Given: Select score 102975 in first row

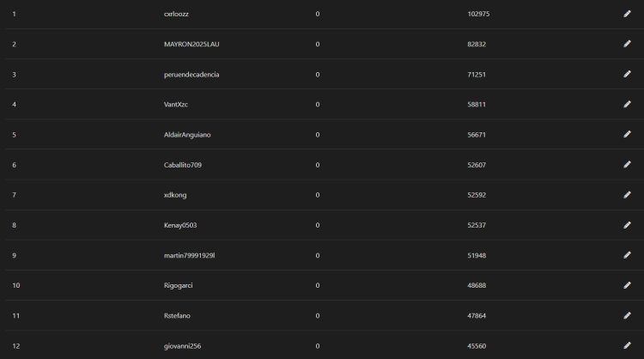Looking at the screenshot, I should pyautogui.click(x=478, y=14).
